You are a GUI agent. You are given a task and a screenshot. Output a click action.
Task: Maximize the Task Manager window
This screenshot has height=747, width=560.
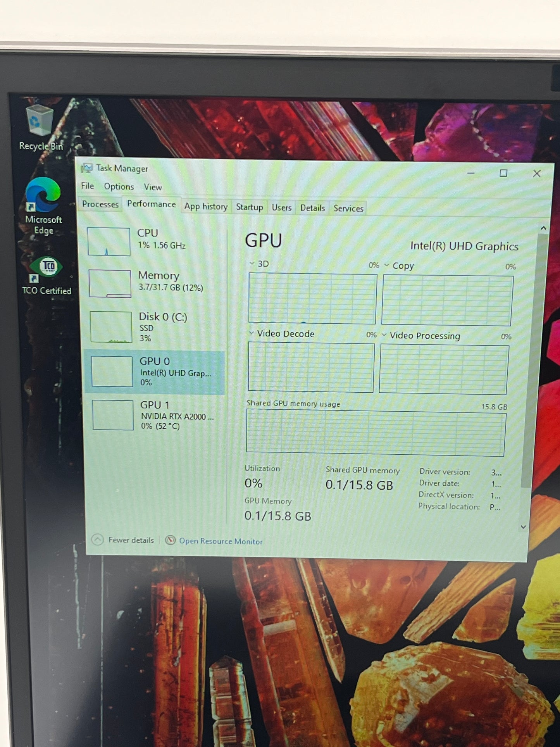click(503, 173)
